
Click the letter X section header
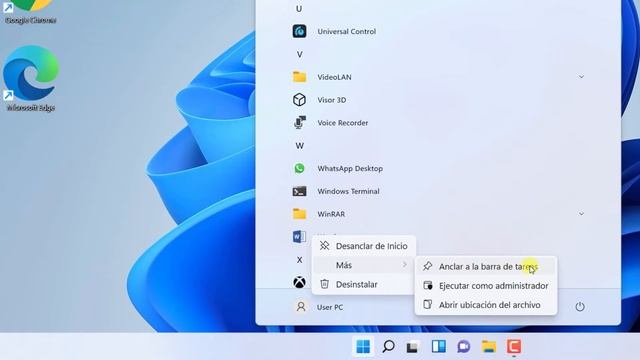(300, 260)
